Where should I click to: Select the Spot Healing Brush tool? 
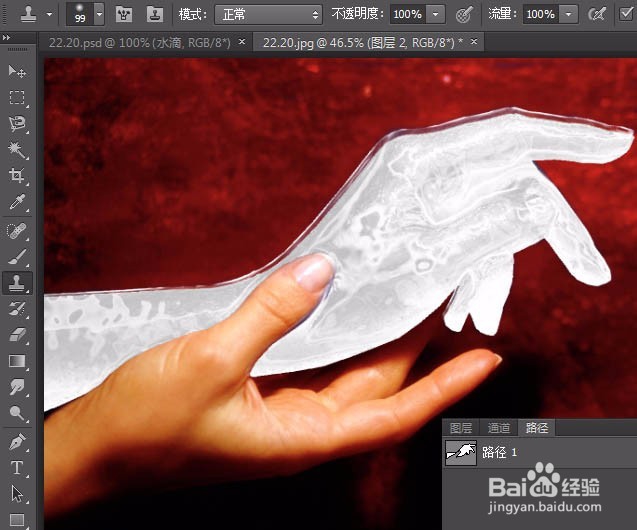[17, 231]
